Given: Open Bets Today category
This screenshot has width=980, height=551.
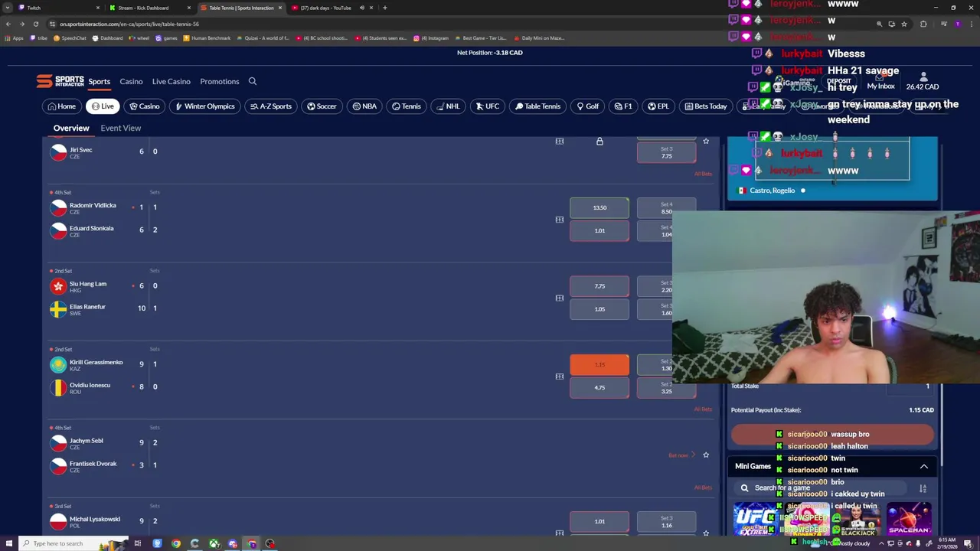Looking at the screenshot, I should 706,106.
